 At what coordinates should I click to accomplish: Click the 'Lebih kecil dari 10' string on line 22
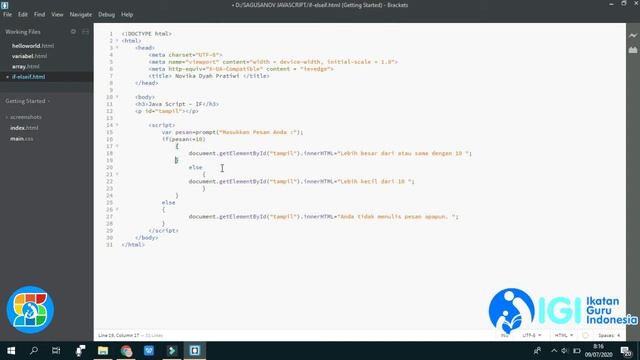point(376,181)
